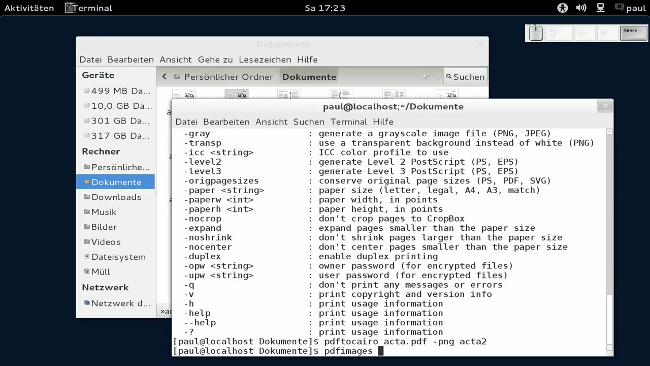Open Datei menu in terminal window

tap(186, 122)
